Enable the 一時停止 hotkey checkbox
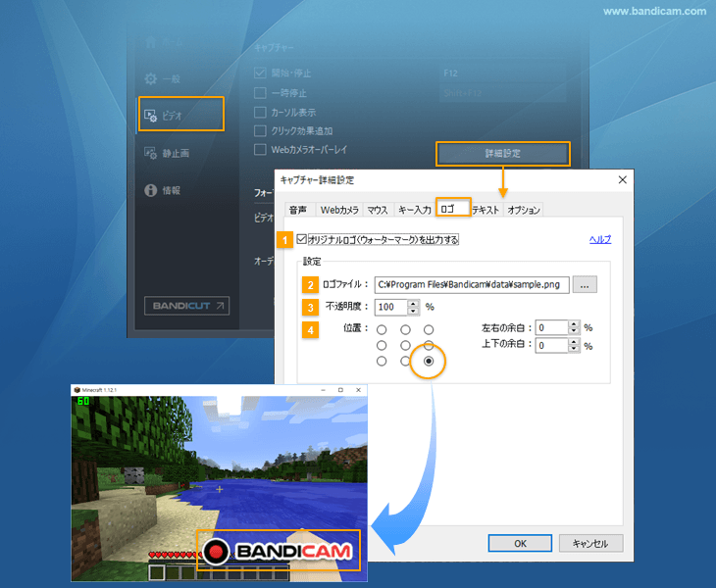The height and width of the screenshot is (588, 716). [x=260, y=93]
